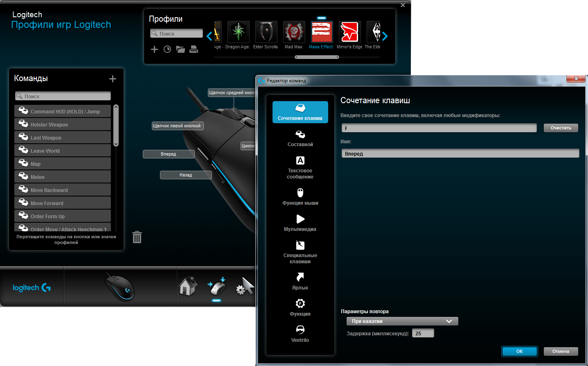Image resolution: width=588 pixels, height=366 pixels.
Task: Add new command with plus in Команды
Action: click(113, 79)
